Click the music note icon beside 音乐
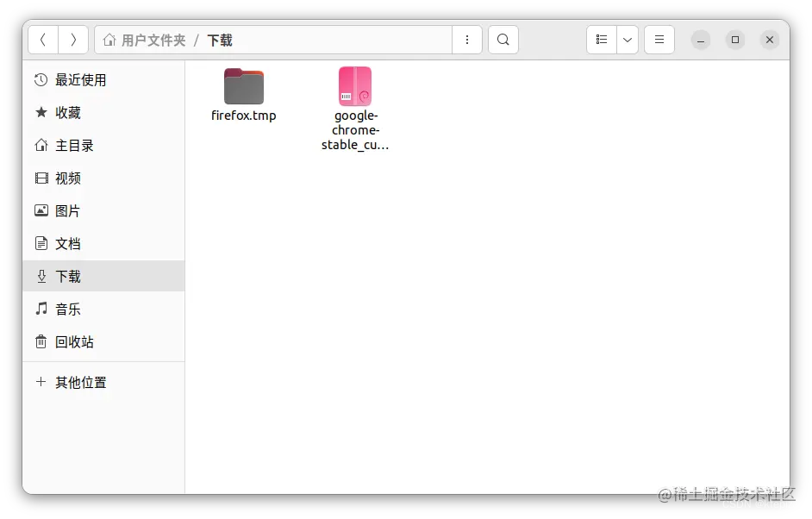Viewport: 812px width, 519px height. 41,309
